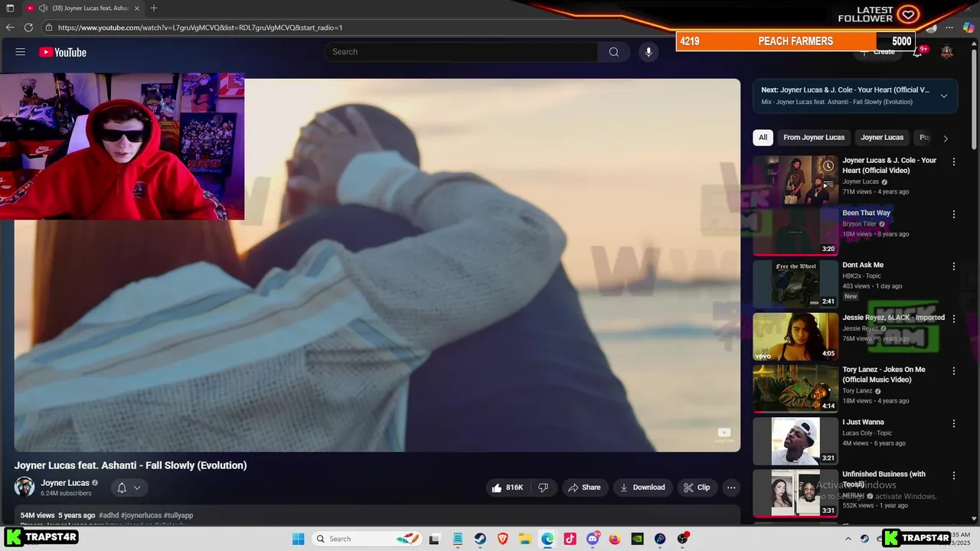This screenshot has width=980, height=551.
Task: Open a new browser tab
Action: pyautogui.click(x=154, y=8)
